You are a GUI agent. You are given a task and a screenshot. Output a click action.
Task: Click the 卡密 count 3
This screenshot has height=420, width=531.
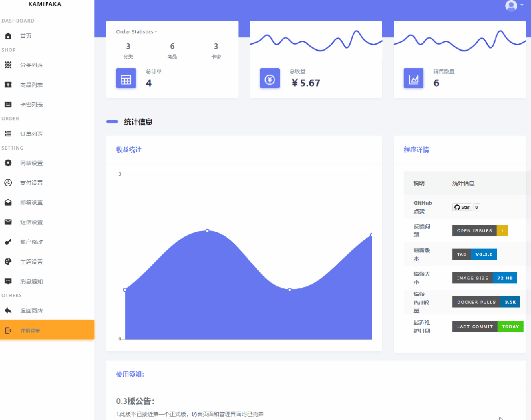[216, 46]
